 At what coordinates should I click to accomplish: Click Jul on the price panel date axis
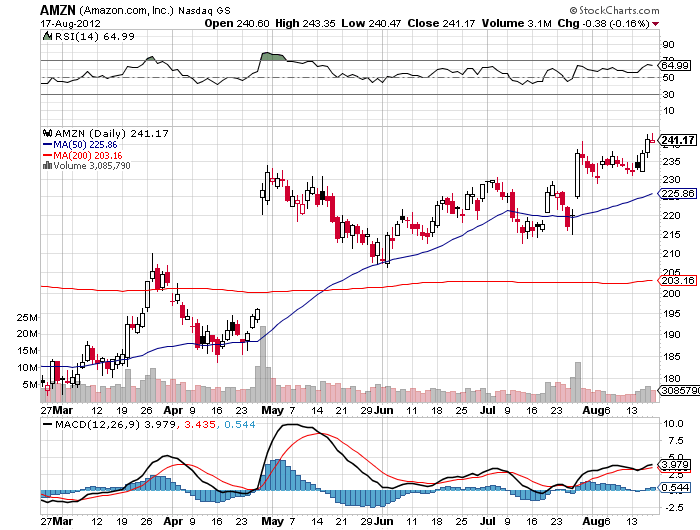(488, 410)
